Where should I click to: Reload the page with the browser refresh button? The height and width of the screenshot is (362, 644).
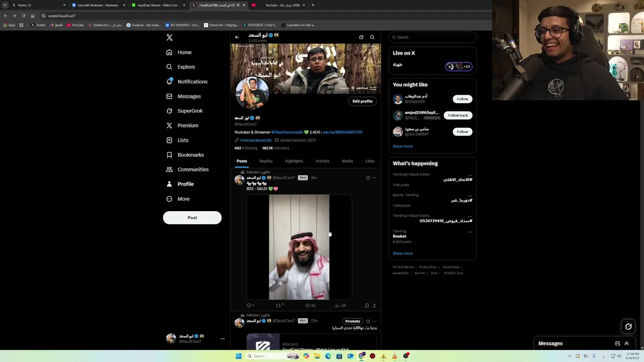(23, 16)
